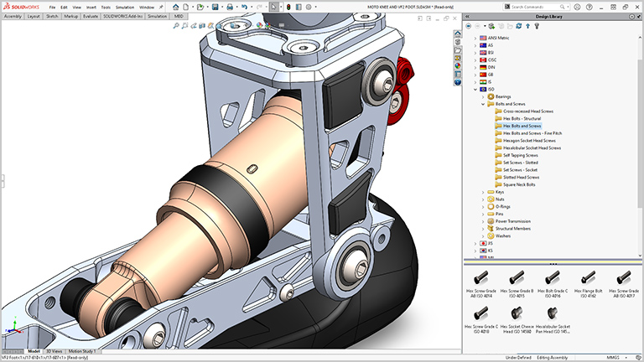The image size is (644, 362).
Task: Click the Save icon in the top toolbar
Action: (x=216, y=7)
